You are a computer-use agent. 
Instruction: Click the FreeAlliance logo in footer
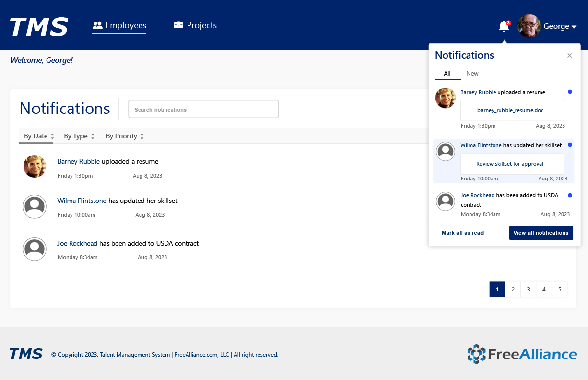coord(522,354)
